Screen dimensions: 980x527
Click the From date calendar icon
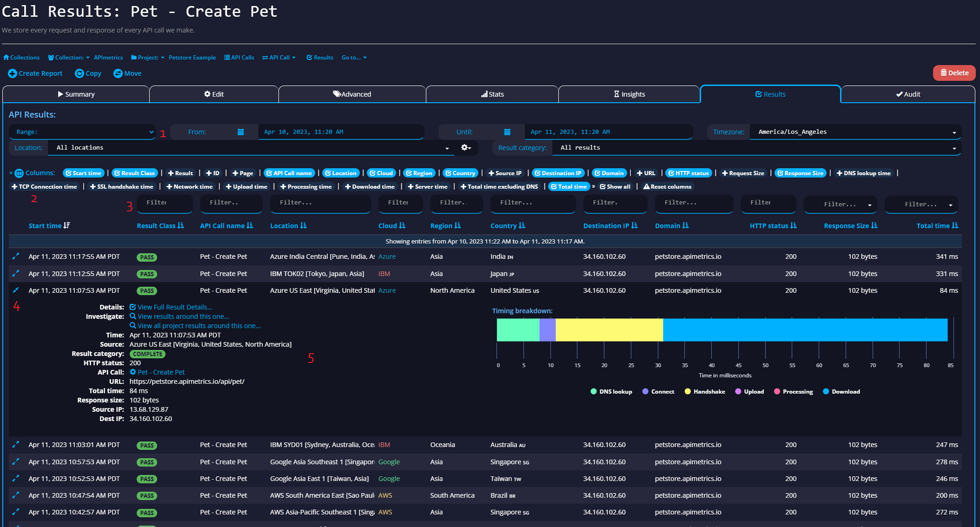241,132
